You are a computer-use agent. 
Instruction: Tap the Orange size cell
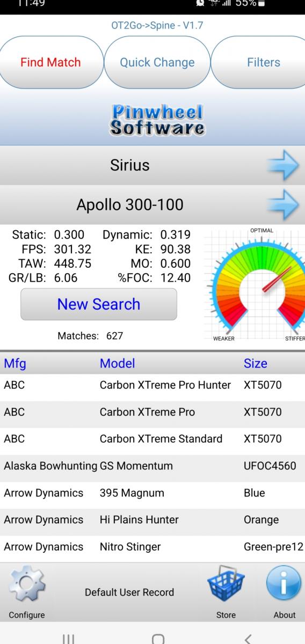pos(261,520)
